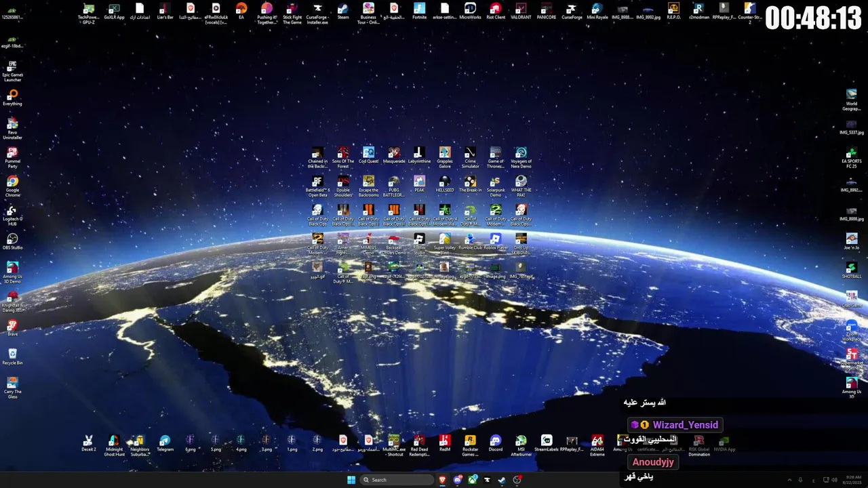Select the Fortnite desktop icon
Screen dimensions: 868x488
(419, 12)
